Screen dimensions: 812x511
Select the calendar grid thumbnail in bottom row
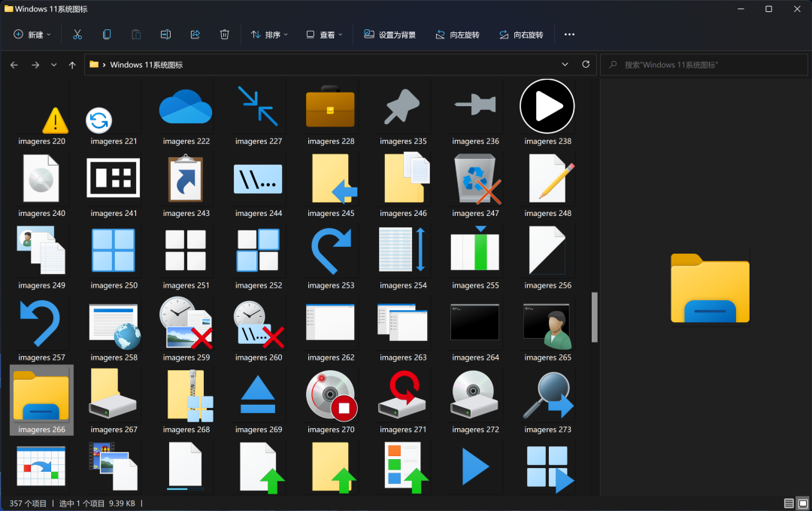click(41, 467)
